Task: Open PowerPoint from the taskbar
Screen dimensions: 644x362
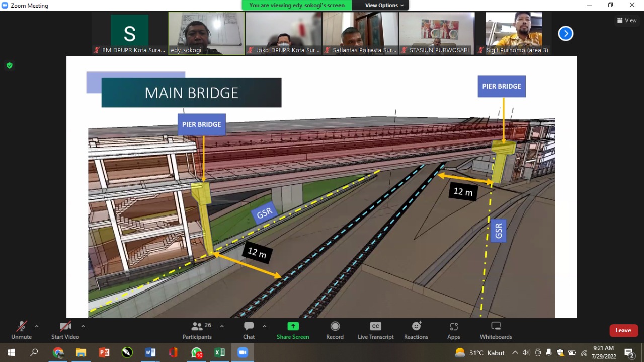Action: [x=104, y=352]
